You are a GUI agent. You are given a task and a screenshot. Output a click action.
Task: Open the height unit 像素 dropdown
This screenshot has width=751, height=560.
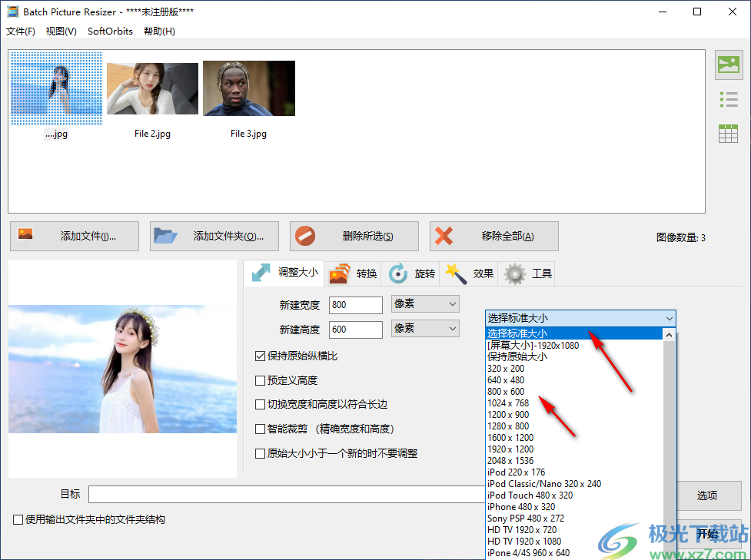(424, 328)
